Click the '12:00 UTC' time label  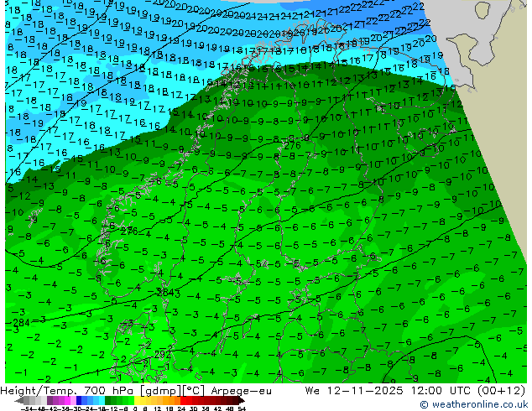pyautogui.click(x=441, y=391)
